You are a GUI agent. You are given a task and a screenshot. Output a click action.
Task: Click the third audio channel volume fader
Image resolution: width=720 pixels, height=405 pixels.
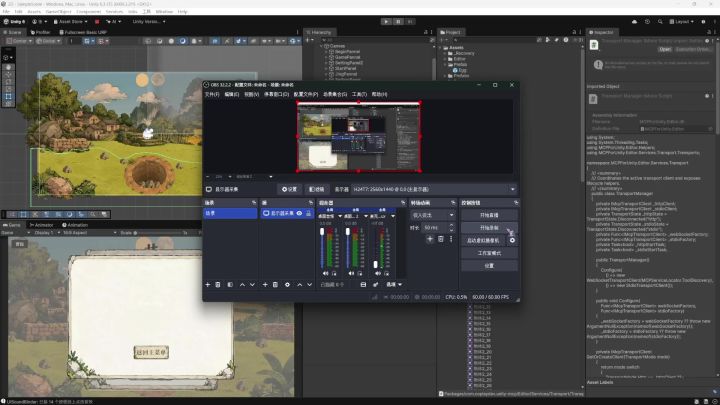pos(376,264)
